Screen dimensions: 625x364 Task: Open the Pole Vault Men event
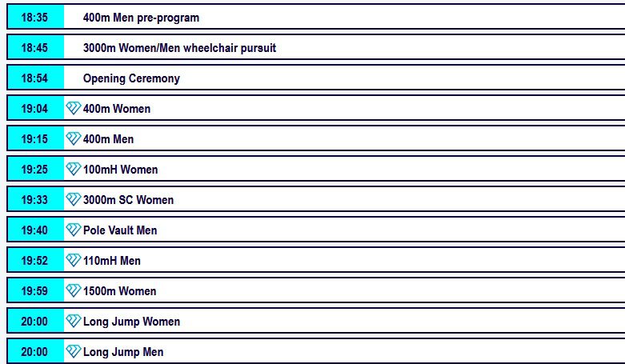[x=120, y=230]
